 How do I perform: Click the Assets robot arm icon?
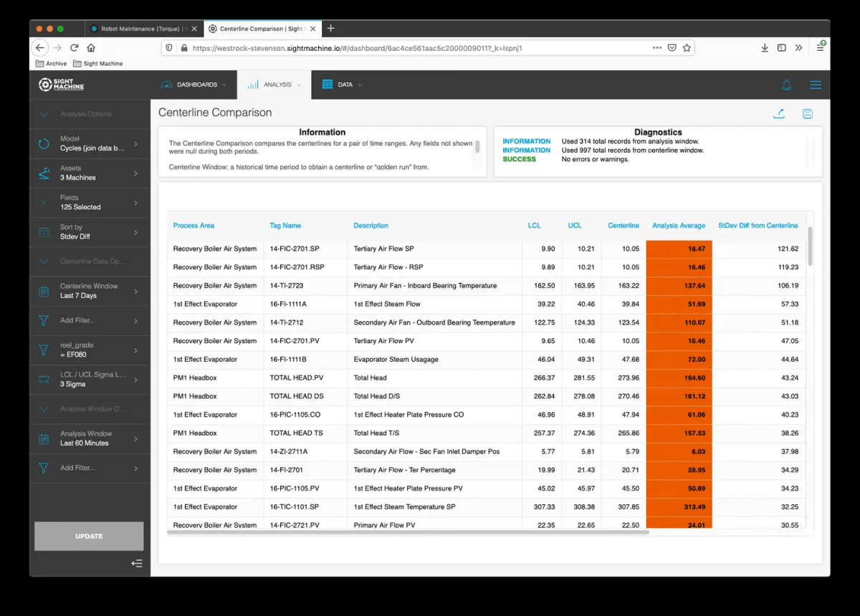click(x=44, y=173)
